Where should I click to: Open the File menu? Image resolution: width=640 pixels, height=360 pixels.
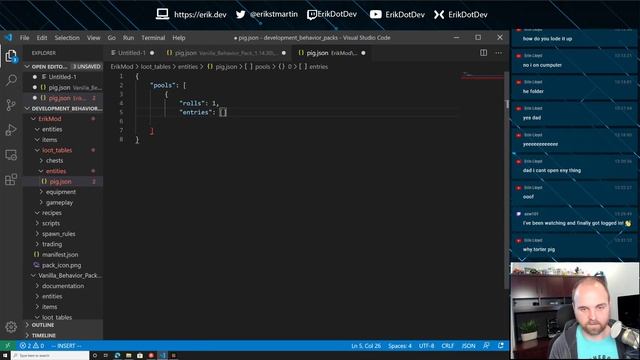pyautogui.click(x=24, y=38)
